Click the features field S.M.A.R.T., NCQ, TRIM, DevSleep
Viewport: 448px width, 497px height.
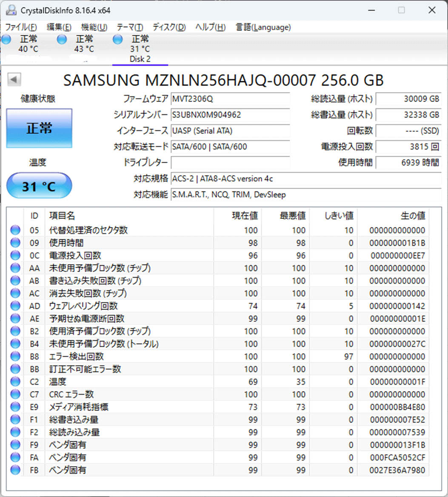coord(306,194)
